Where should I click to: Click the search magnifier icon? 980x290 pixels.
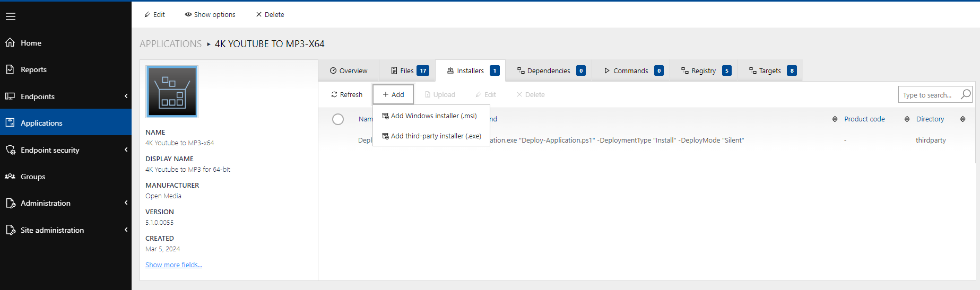[966, 94]
